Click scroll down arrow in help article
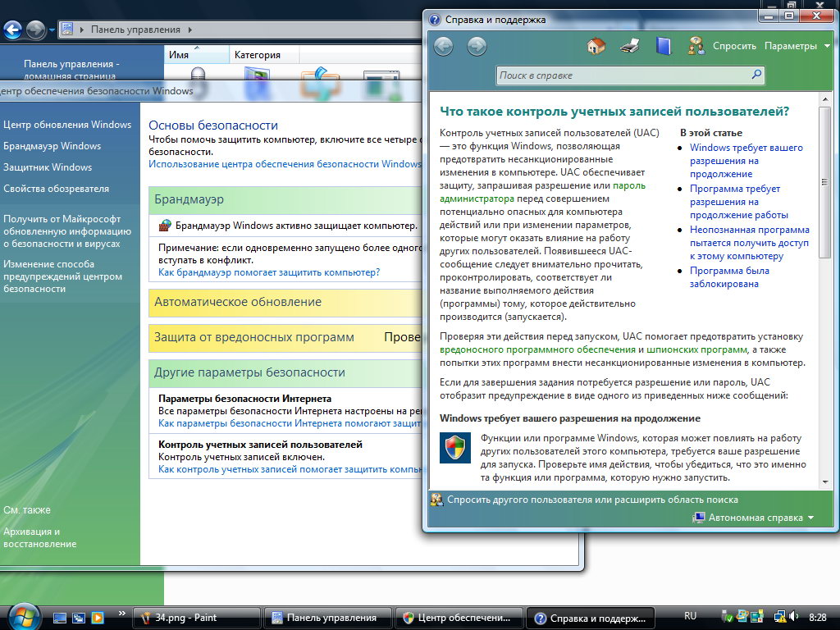 [x=824, y=482]
